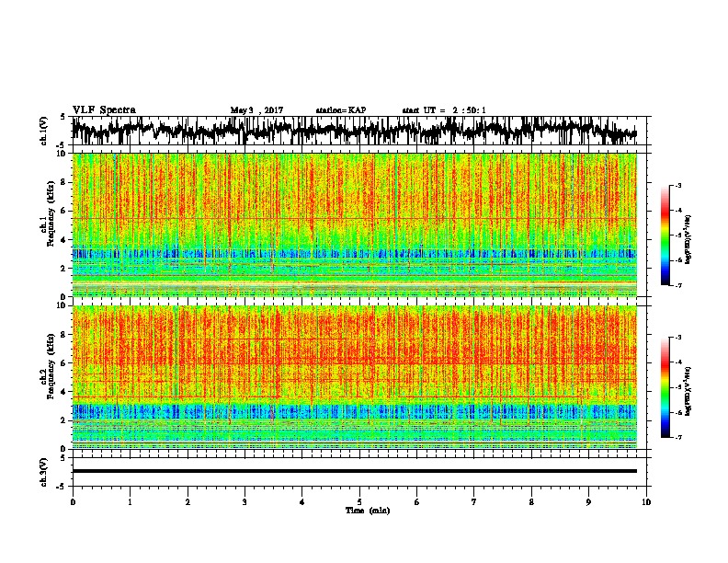Click the '10' tick on the time axis

(x=646, y=502)
